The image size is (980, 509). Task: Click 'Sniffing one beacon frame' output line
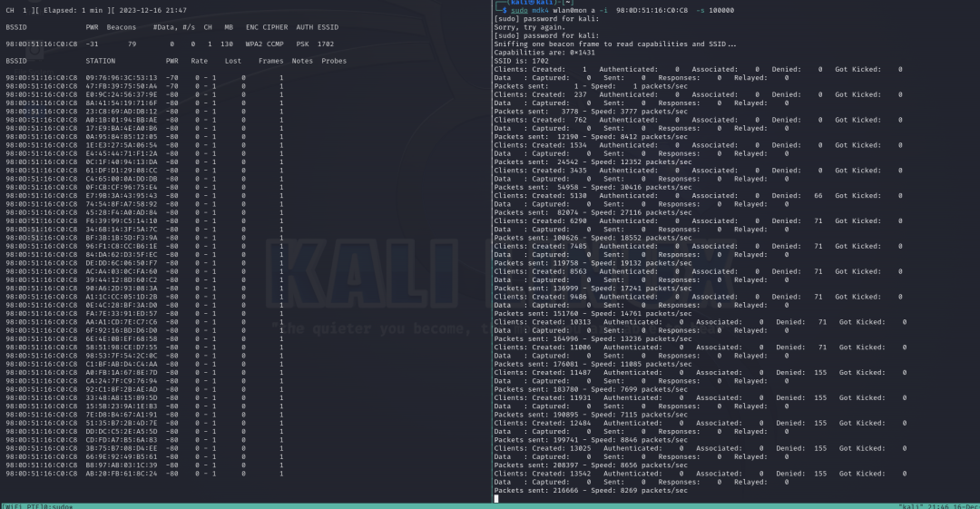(x=615, y=44)
